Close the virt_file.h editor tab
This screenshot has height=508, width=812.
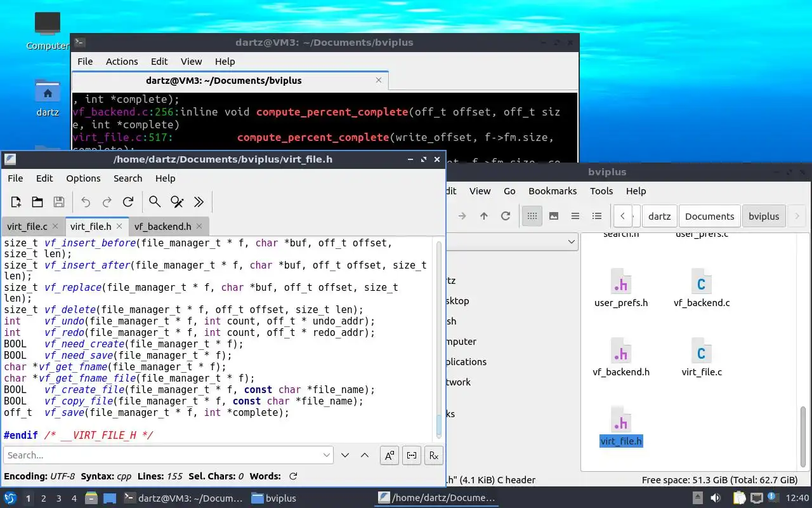point(119,226)
